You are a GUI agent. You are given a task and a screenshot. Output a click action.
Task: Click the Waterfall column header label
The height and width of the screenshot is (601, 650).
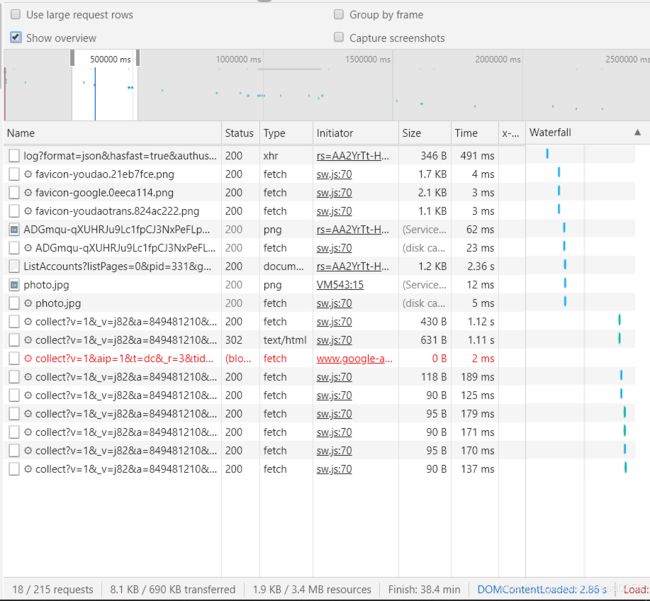pos(550,133)
